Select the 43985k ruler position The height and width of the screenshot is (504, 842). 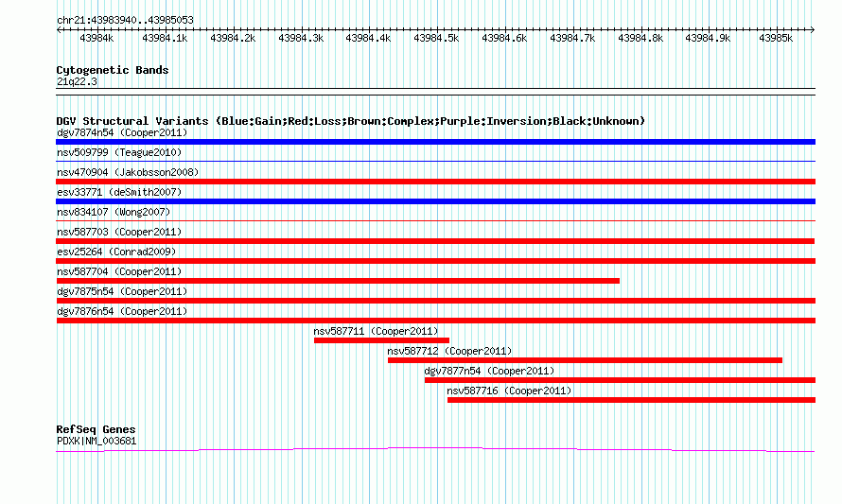click(x=776, y=38)
